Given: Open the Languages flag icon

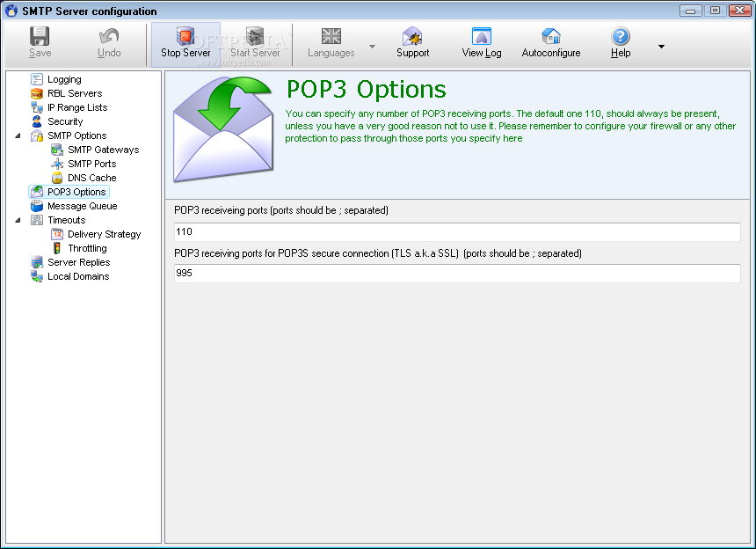Looking at the screenshot, I should (x=331, y=36).
